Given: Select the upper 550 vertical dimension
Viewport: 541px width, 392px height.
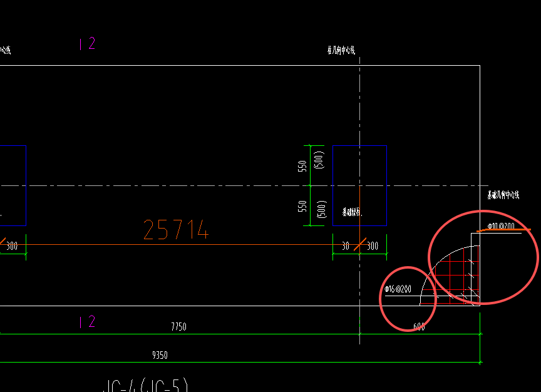Looking at the screenshot, I should (x=302, y=166).
